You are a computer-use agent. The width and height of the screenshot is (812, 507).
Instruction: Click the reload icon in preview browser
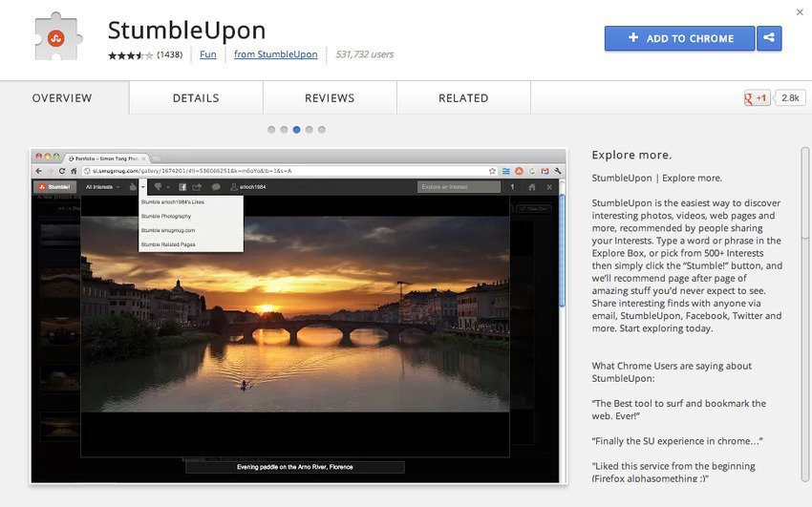pos(62,171)
